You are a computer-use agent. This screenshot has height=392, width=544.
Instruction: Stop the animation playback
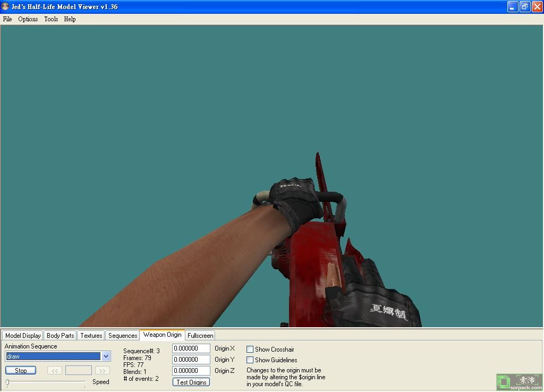pyautogui.click(x=21, y=370)
